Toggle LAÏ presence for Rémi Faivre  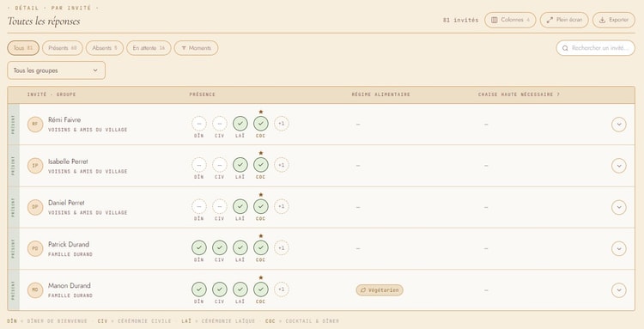pos(240,124)
